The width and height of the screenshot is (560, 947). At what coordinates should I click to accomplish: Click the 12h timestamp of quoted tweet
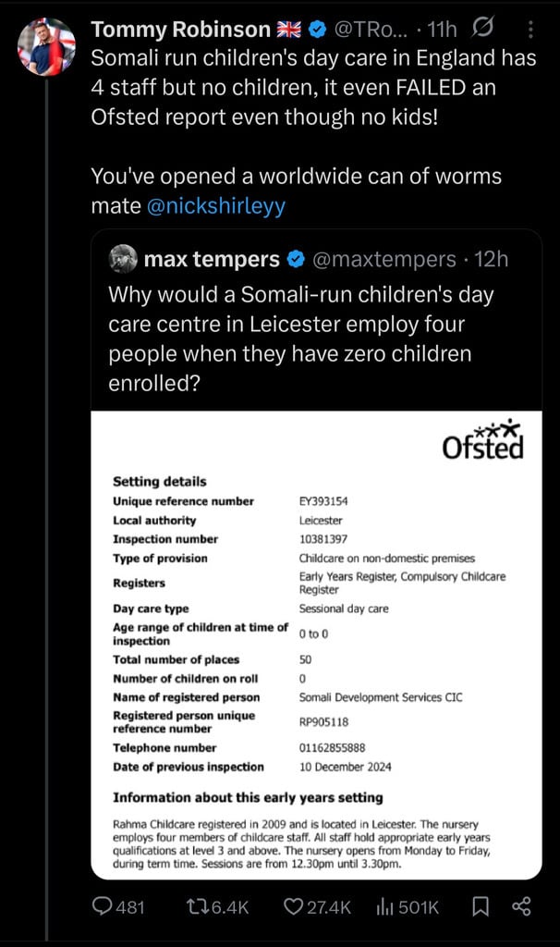[492, 259]
